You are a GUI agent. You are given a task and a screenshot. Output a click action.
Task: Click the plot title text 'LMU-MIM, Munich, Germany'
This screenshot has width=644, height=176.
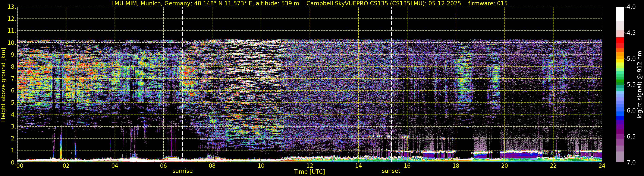click(152, 3)
